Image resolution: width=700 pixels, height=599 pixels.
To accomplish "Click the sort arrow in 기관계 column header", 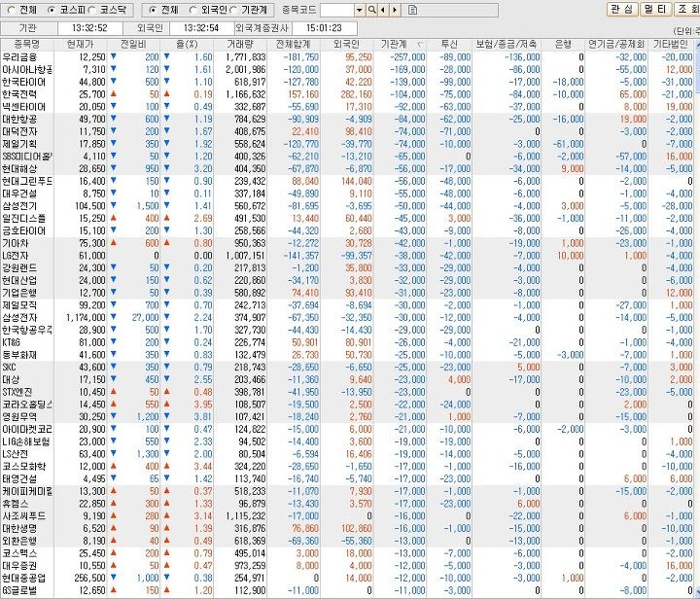I will (419, 45).
